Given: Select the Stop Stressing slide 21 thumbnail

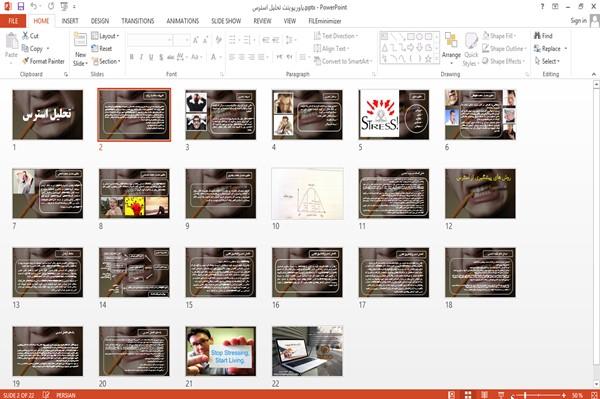Looking at the screenshot, I should tap(221, 351).
